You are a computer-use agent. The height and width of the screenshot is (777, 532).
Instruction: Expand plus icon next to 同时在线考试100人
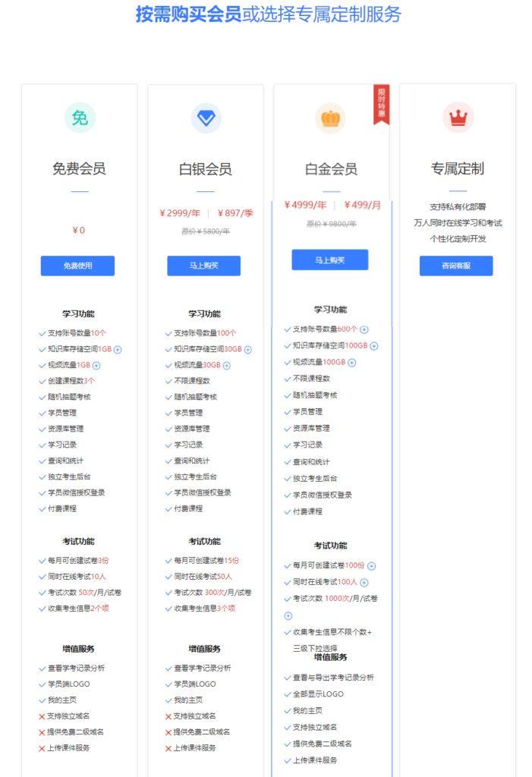(364, 582)
